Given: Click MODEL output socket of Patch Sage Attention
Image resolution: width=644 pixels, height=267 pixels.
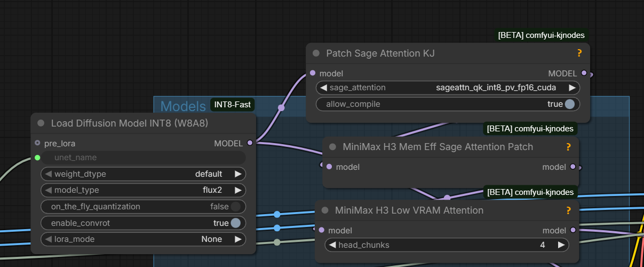Looking at the screenshot, I should 584,73.
